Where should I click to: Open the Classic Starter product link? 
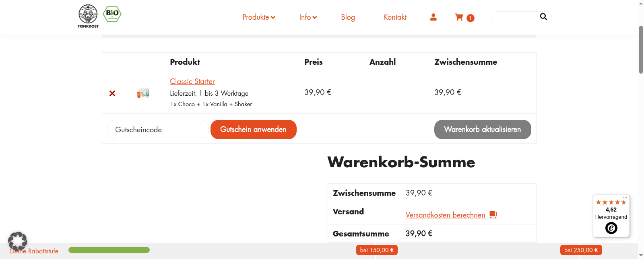192,81
